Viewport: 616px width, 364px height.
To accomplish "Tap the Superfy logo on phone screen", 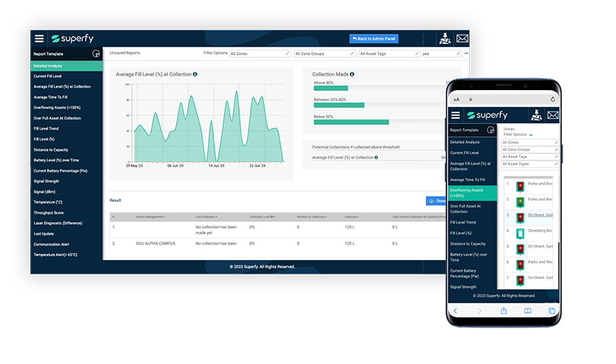I will point(487,115).
